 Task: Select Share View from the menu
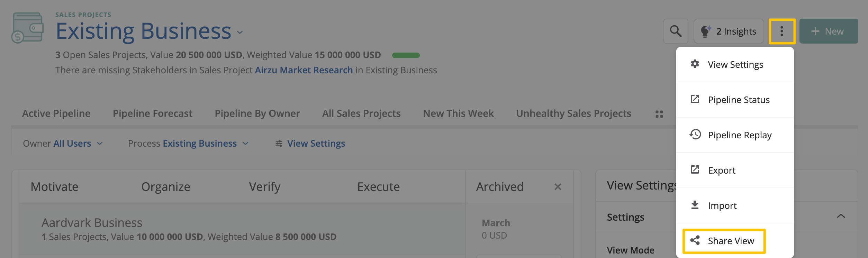(724, 241)
